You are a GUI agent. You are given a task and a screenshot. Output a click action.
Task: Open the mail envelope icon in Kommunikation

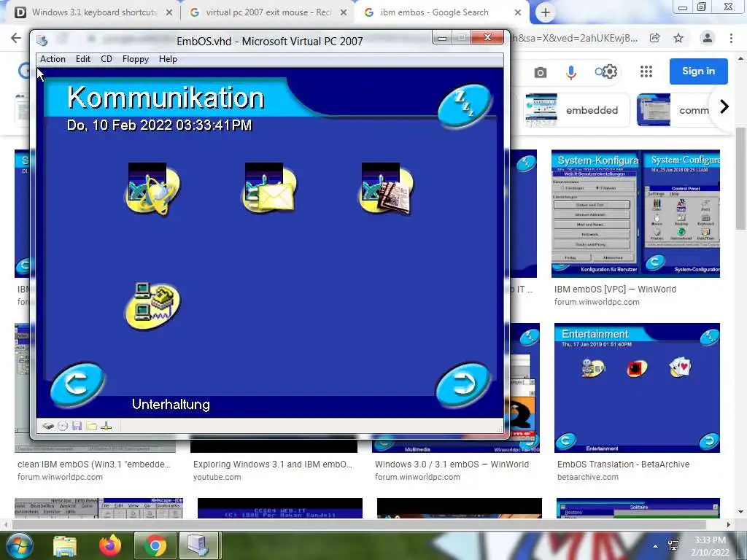[x=270, y=189]
